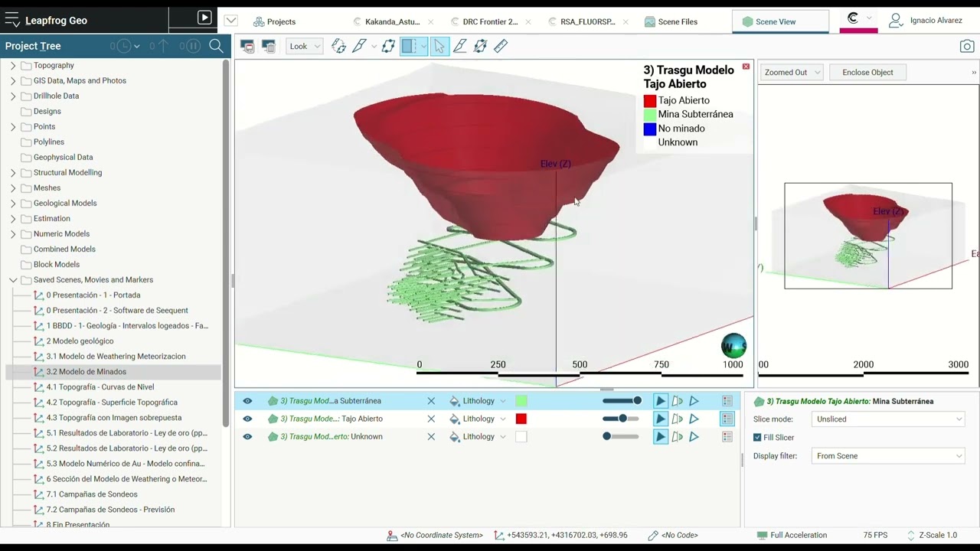The height and width of the screenshot is (551, 980).
Task: Toggle visibility eye of Unknown volume
Action: (247, 437)
